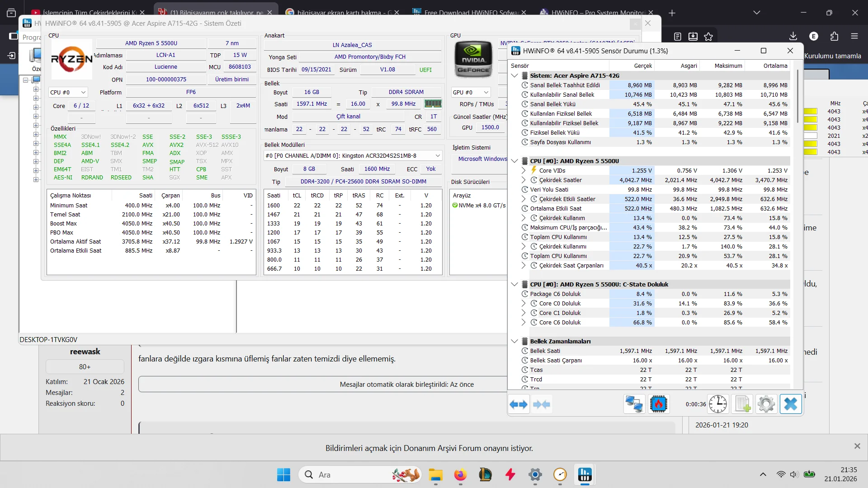
Task: Open the CPU #0 selector dropdown
Action: pos(68,92)
